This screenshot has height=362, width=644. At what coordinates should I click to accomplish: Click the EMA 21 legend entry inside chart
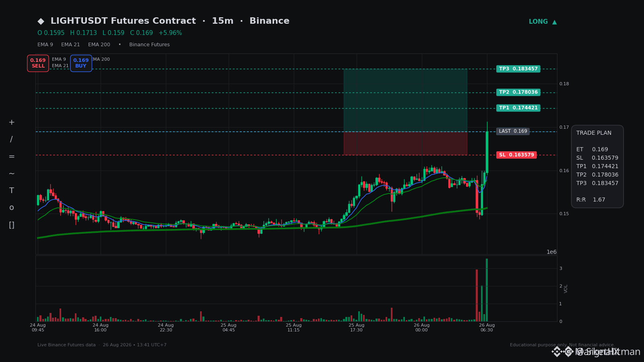click(x=60, y=66)
